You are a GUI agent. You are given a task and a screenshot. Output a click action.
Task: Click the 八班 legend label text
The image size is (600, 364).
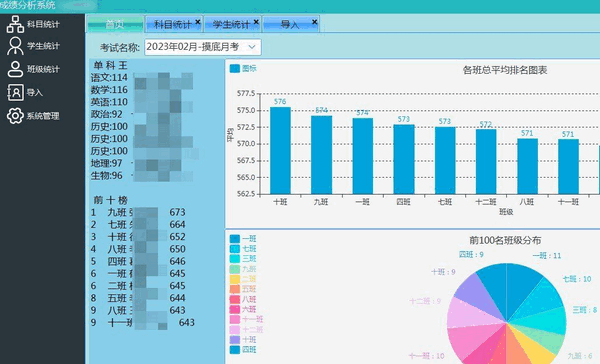(249, 299)
